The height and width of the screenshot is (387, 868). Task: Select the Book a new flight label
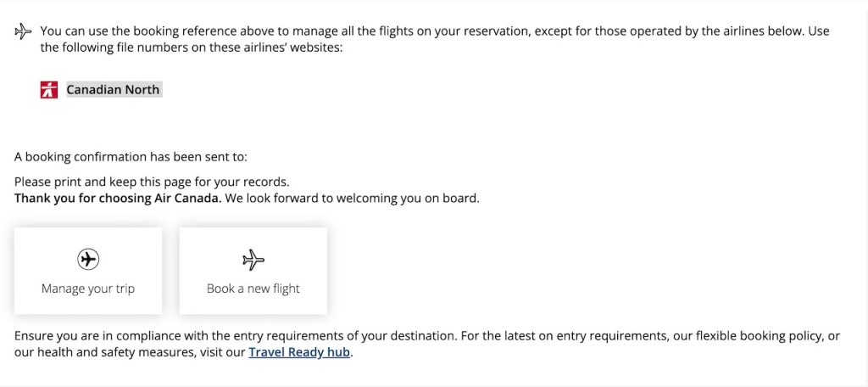[253, 289]
